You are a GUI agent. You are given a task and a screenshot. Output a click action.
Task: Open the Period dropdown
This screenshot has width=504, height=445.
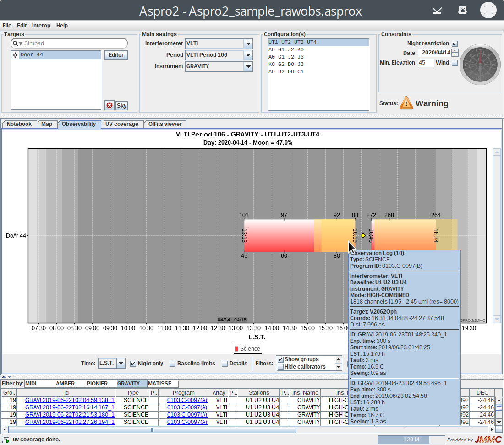(x=248, y=55)
